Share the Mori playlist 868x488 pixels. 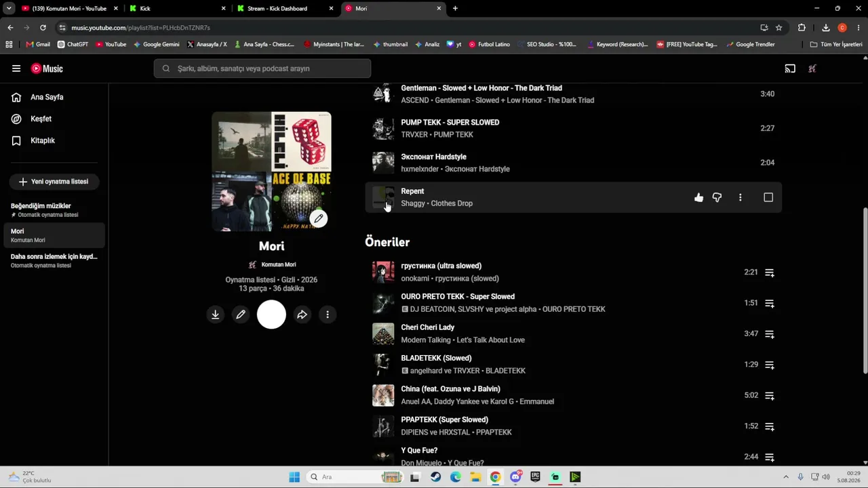click(302, 314)
